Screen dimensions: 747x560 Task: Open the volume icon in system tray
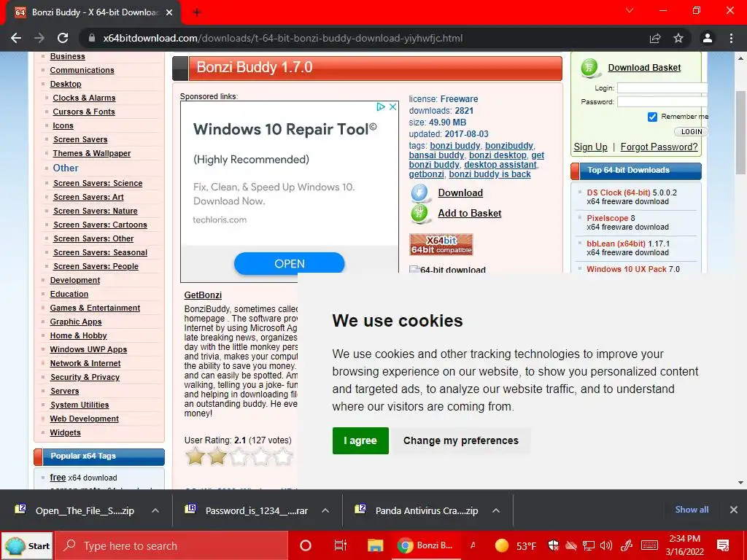tap(606, 545)
